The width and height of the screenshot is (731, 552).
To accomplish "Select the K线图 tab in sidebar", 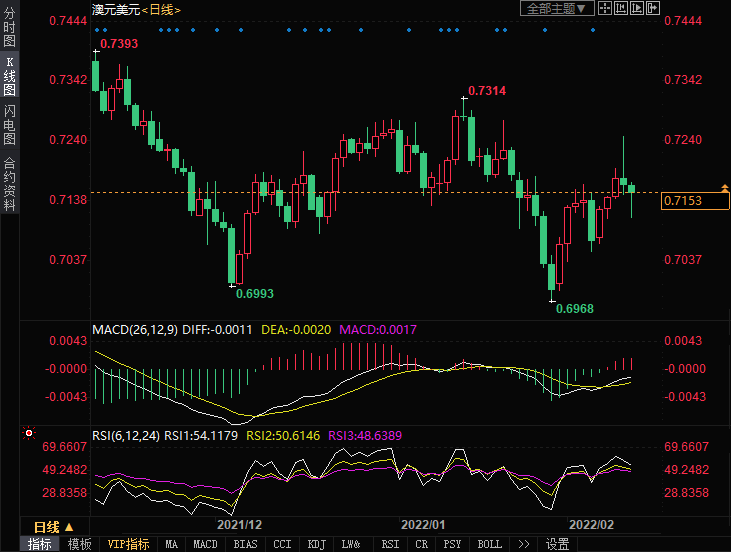I will click(9, 76).
